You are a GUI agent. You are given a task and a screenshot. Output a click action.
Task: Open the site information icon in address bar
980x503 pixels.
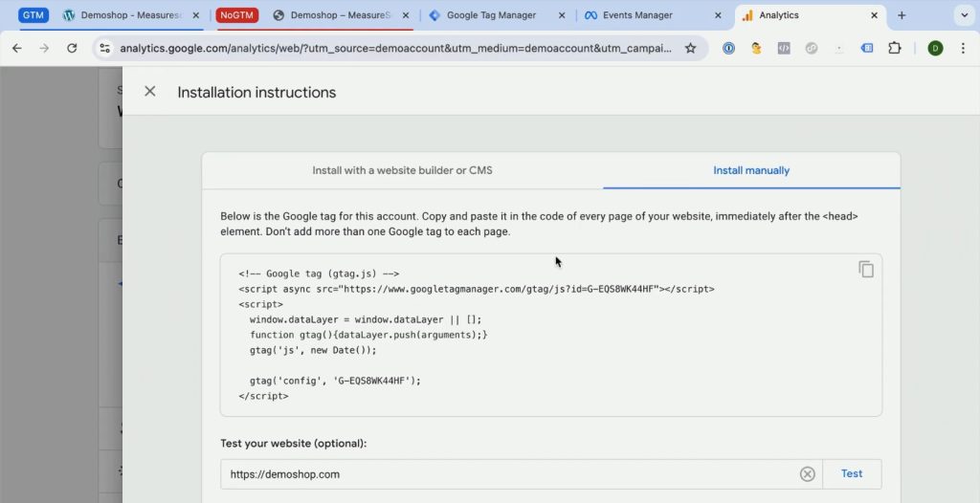(104, 48)
